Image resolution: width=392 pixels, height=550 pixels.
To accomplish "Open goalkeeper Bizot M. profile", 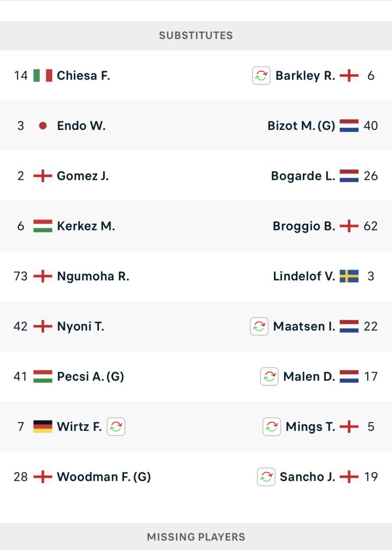I will pos(301,126).
